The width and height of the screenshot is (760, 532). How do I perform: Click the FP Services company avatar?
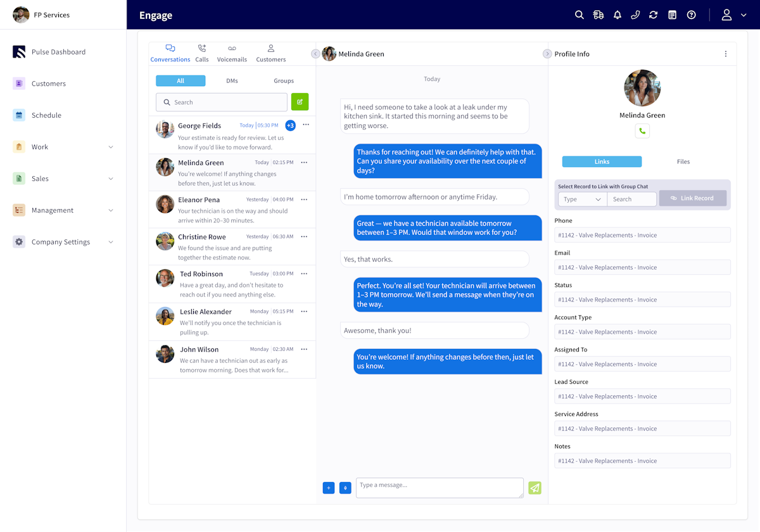tap(21, 15)
